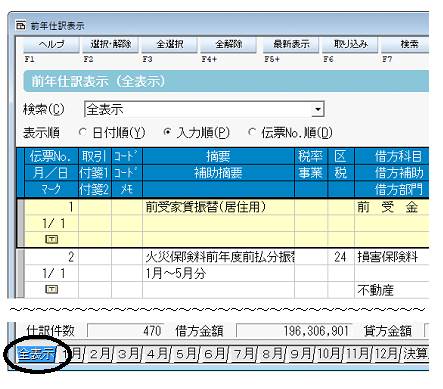Screen dimensions: 443x389
Task: Click the mark icon in entry 2 row
Action: [x=51, y=289]
